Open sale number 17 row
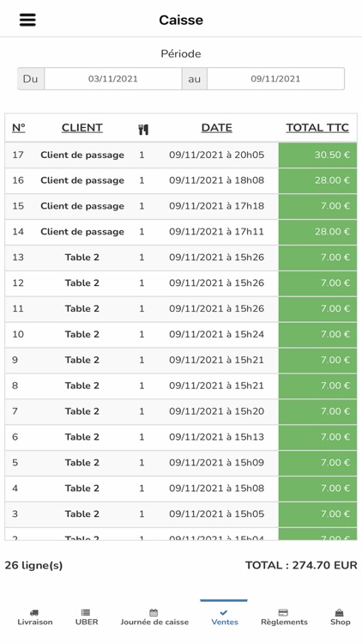The height and width of the screenshot is (644, 362). point(181,155)
